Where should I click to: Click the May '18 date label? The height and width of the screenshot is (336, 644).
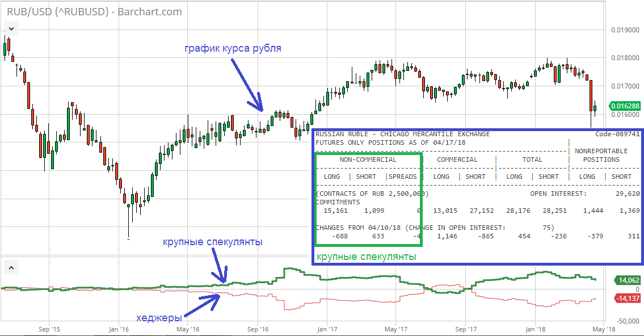(x=604, y=329)
